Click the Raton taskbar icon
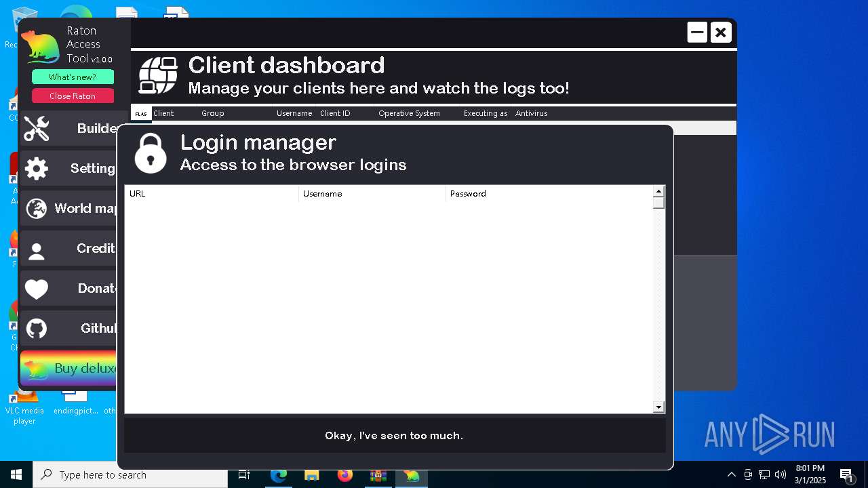 click(412, 474)
